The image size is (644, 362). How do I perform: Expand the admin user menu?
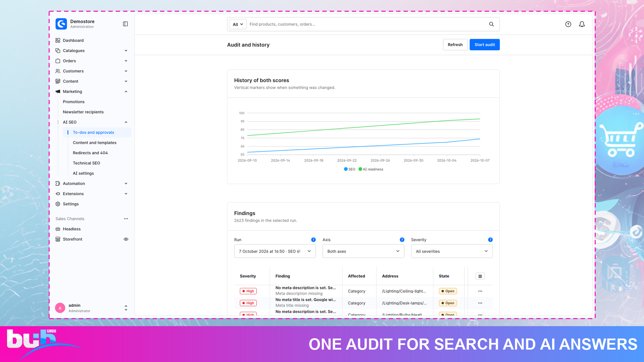pyautogui.click(x=126, y=308)
